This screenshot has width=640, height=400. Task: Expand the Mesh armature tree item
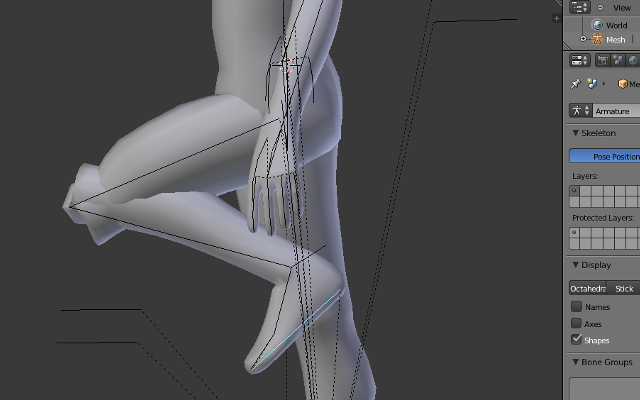pos(583,39)
